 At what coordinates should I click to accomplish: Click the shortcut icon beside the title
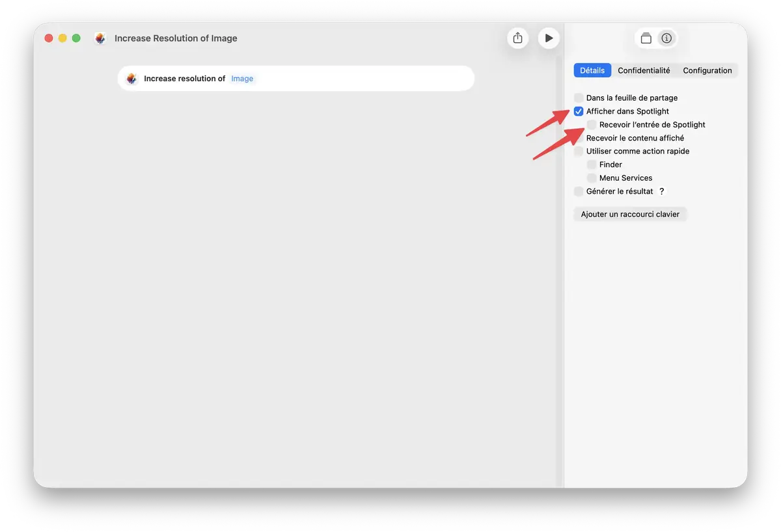click(x=100, y=38)
